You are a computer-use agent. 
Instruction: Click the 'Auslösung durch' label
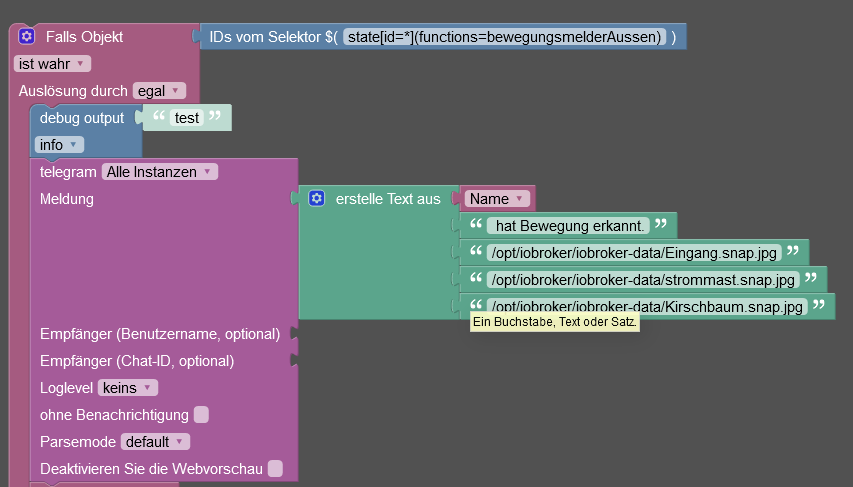(73, 91)
